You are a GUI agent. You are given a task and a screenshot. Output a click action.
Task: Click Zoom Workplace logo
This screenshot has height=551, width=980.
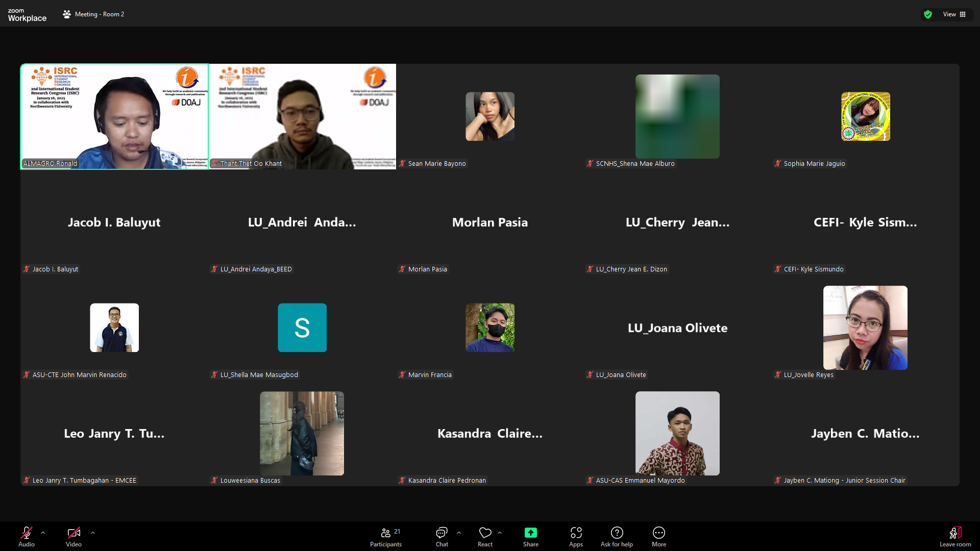coord(27,15)
